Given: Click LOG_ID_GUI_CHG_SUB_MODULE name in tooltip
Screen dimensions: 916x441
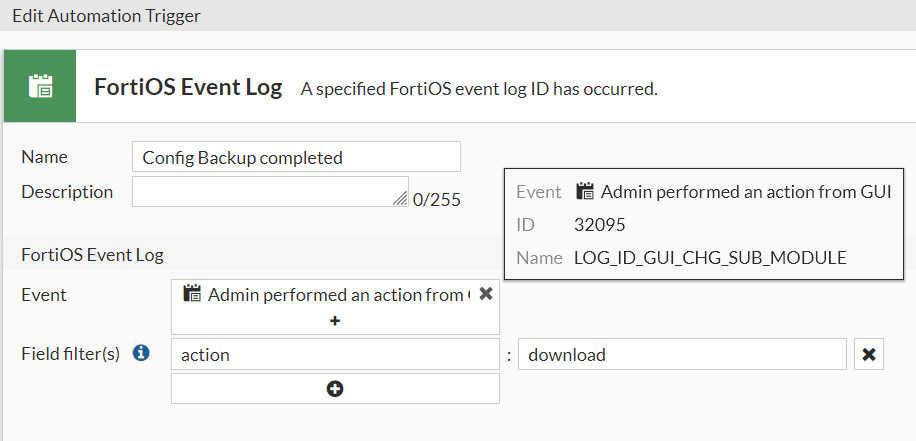Looking at the screenshot, I should coord(710,258).
